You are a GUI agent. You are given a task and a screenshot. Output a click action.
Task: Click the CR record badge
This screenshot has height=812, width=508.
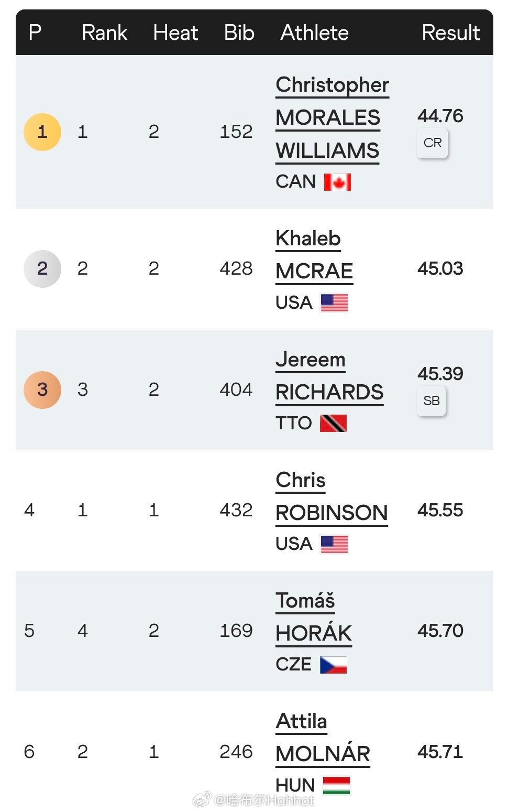pos(433,143)
